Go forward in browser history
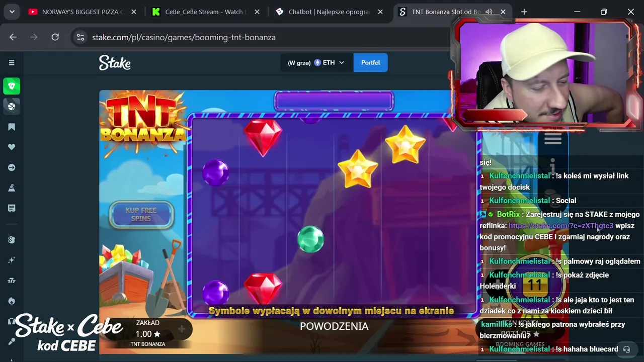644x362 pixels. (x=34, y=37)
